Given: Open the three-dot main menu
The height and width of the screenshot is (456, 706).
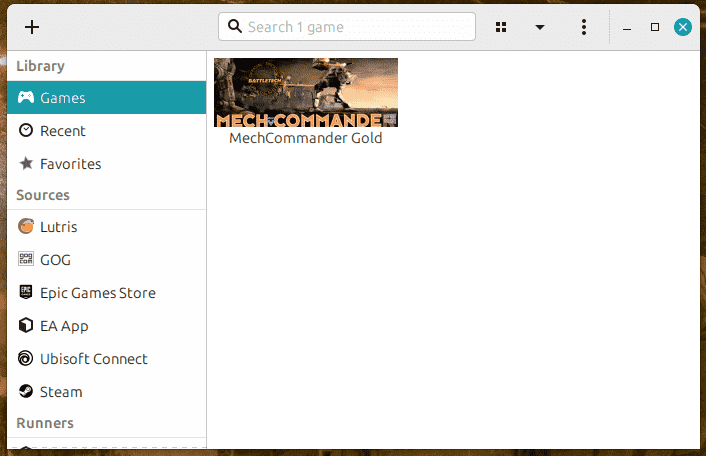Looking at the screenshot, I should 584,27.
